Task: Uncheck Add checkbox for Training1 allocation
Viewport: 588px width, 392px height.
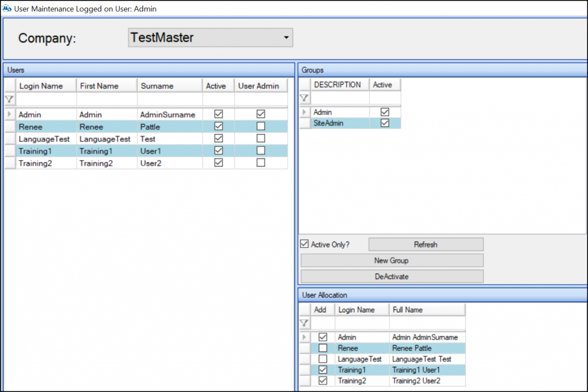Action: (323, 370)
